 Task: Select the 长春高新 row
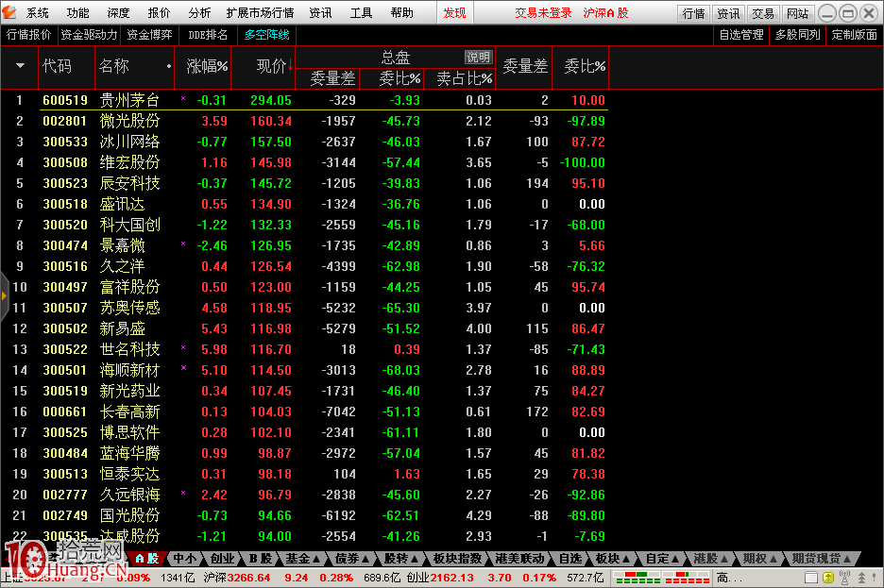pyautogui.click(x=304, y=412)
